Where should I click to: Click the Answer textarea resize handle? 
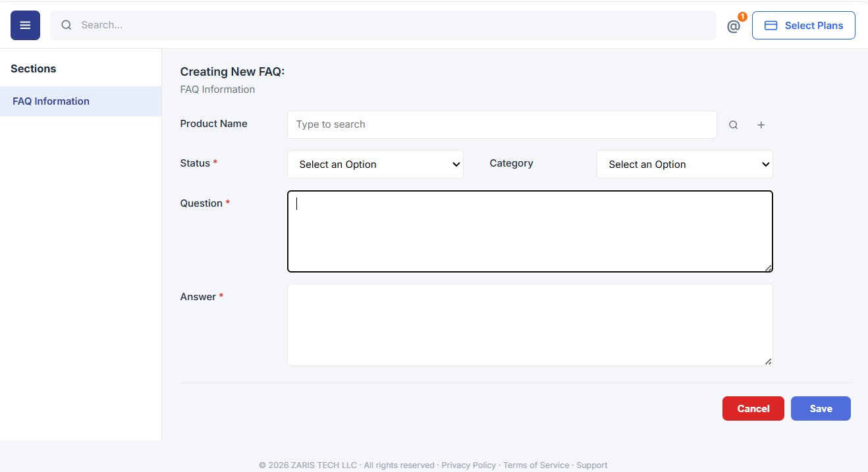(x=768, y=361)
